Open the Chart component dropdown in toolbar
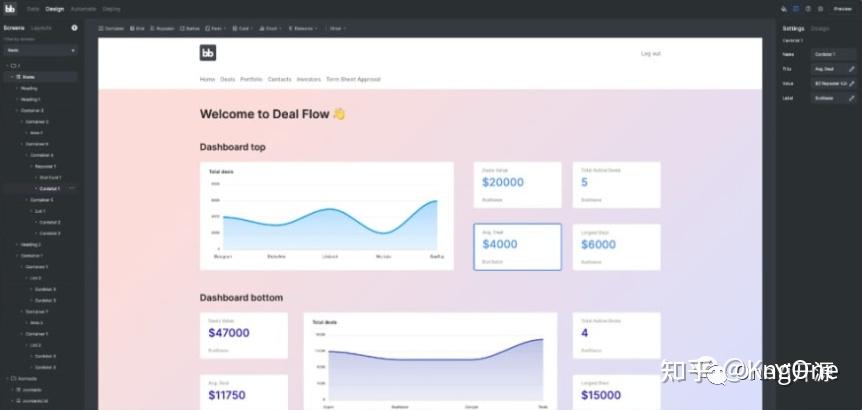Viewport: 862px width, 410px height. pyautogui.click(x=271, y=28)
